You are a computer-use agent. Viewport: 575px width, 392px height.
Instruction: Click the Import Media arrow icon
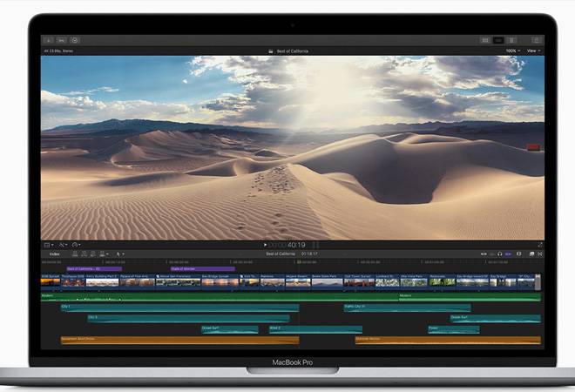click(49, 40)
